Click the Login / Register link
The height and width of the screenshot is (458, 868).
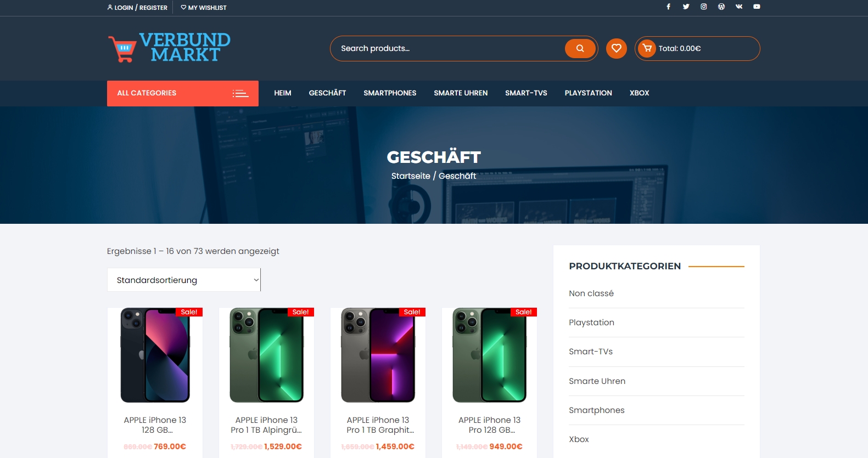(137, 8)
